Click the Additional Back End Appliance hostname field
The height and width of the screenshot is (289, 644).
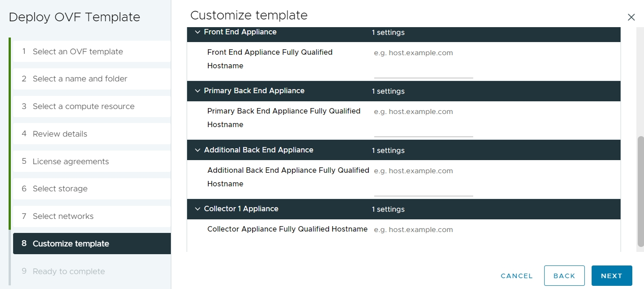[423, 177]
